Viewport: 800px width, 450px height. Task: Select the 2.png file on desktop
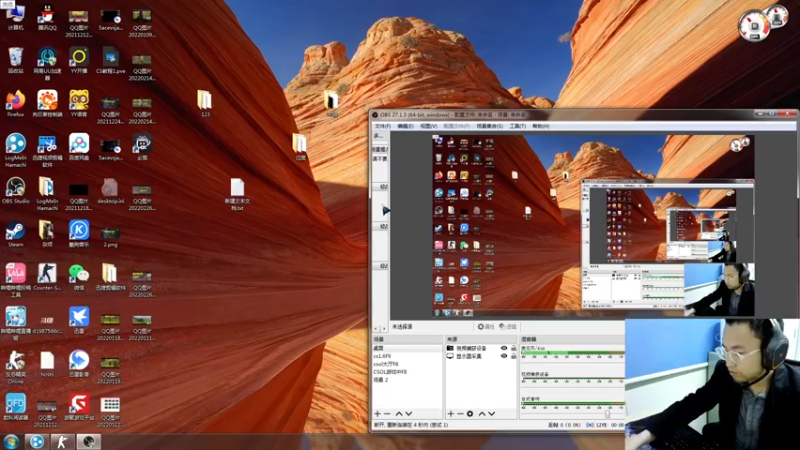tap(110, 236)
